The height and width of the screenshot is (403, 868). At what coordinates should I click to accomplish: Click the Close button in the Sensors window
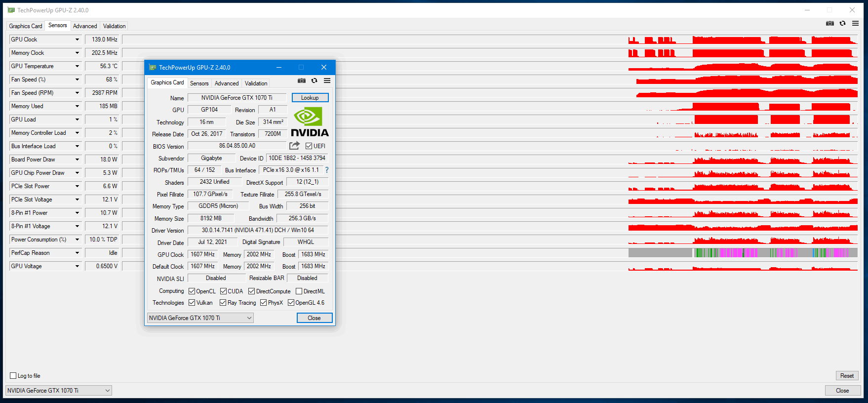842,390
